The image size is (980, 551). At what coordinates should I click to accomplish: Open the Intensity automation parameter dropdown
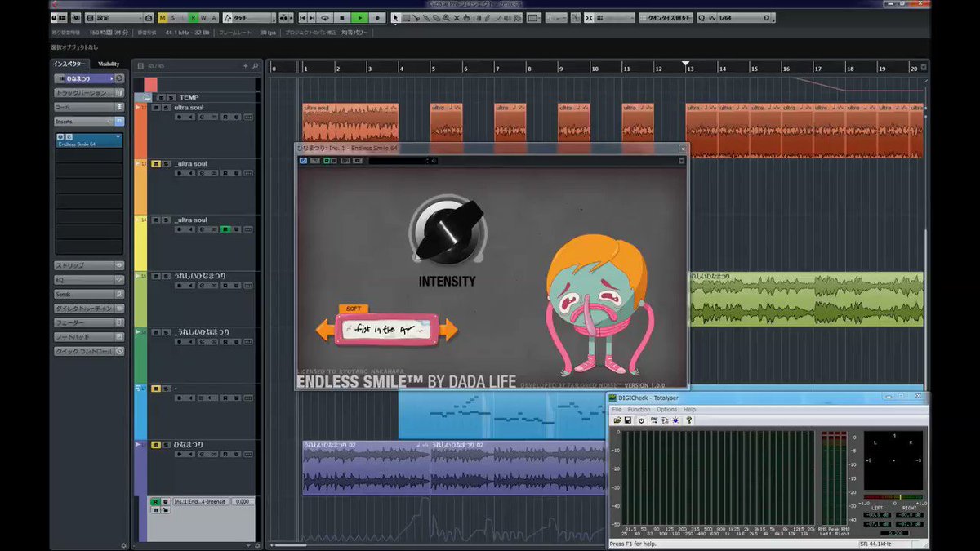tap(201, 502)
